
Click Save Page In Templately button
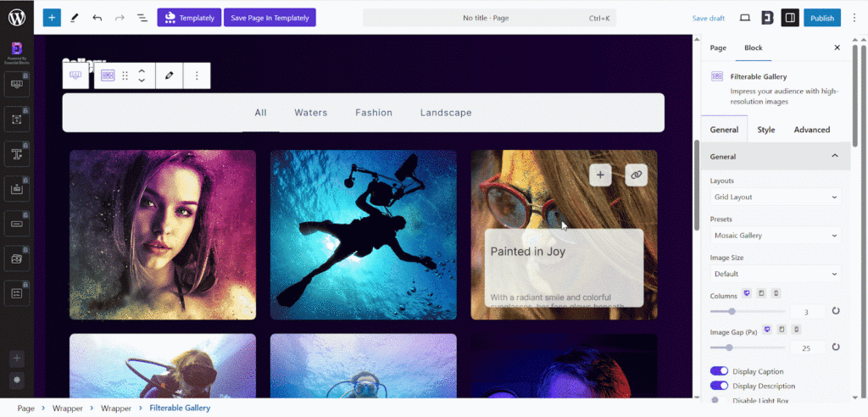tap(270, 17)
